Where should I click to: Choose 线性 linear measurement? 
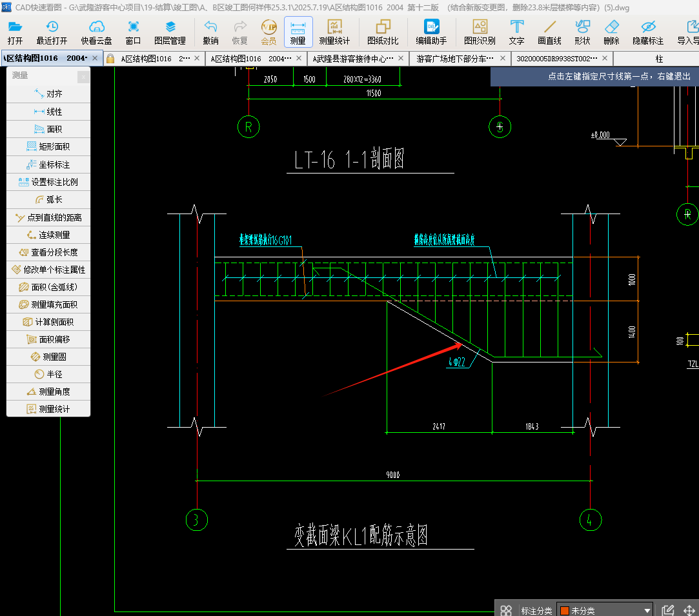[x=48, y=112]
